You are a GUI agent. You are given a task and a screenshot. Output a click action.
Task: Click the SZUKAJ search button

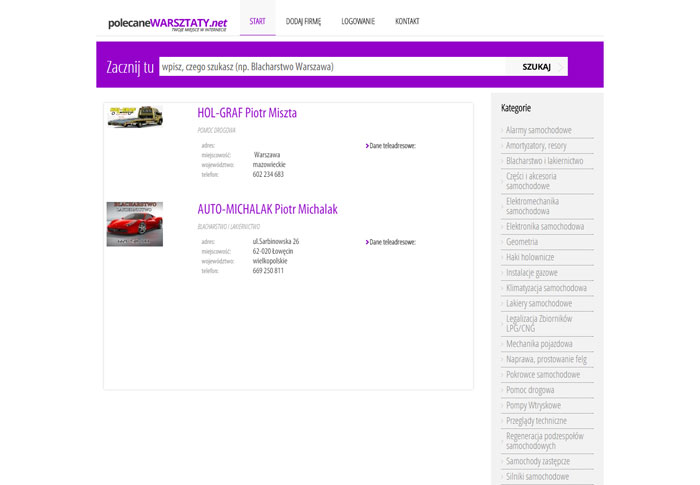[x=537, y=67]
